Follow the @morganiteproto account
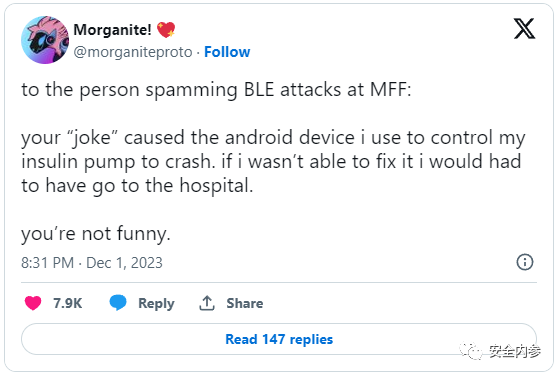Image resolution: width=558 pixels, height=376 pixels. click(227, 52)
